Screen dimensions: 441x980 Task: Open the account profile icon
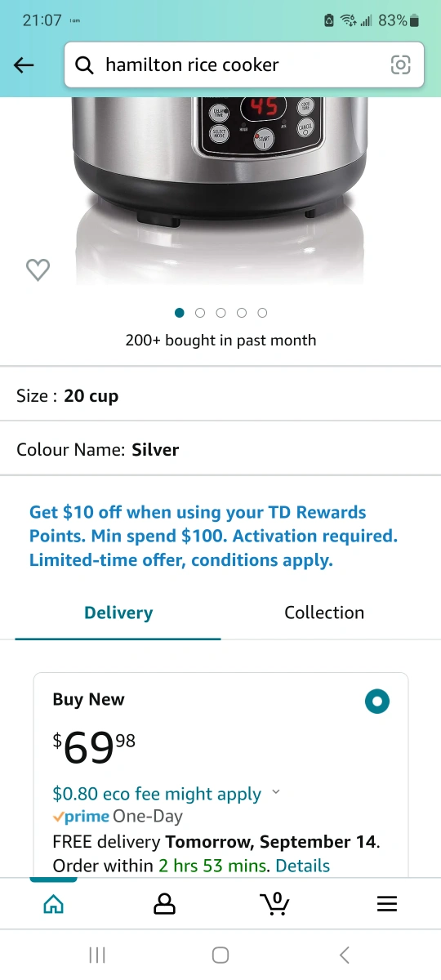165,903
